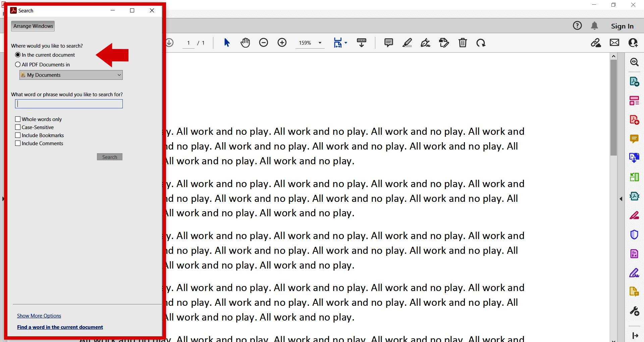Open Help via the question mark icon
The image size is (644, 342).
[578, 25]
